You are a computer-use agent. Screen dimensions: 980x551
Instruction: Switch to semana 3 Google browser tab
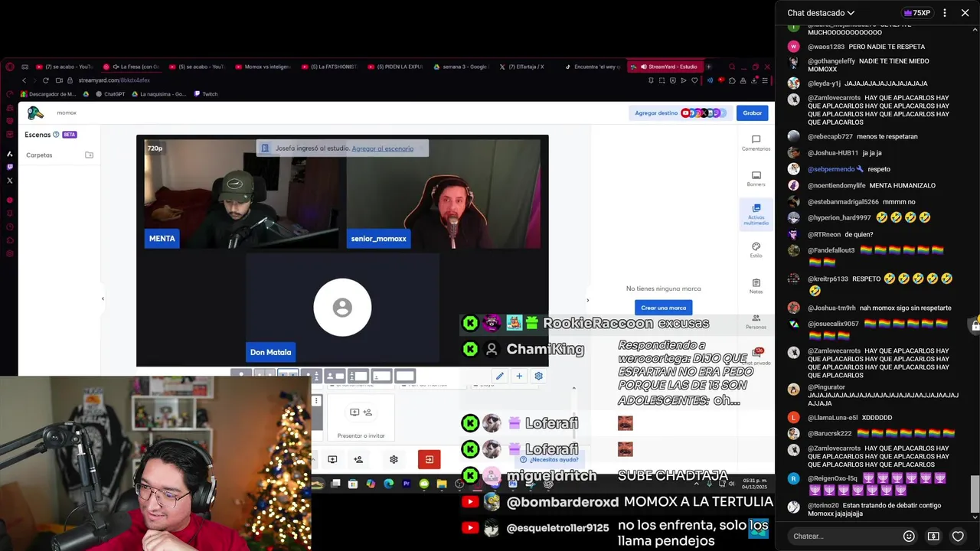tap(460, 67)
